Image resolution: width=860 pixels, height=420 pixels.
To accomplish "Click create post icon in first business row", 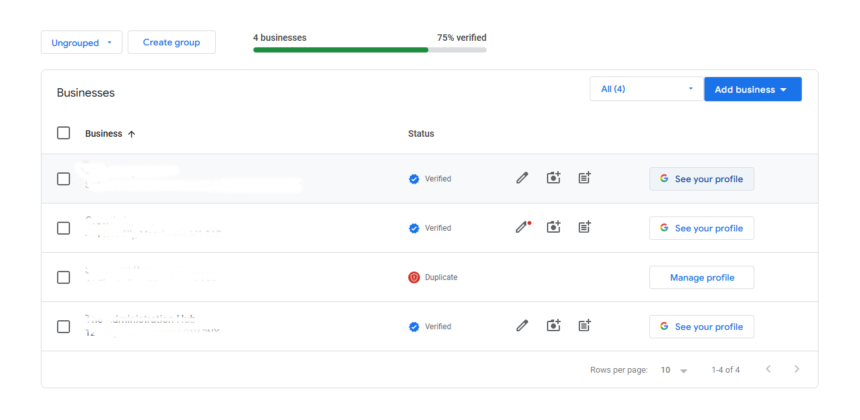I will click(x=585, y=178).
